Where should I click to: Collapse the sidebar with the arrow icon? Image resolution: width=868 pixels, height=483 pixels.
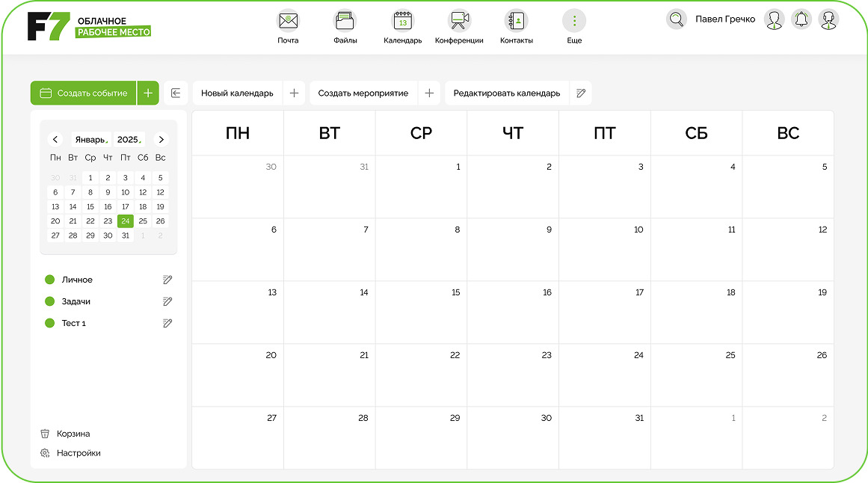(176, 93)
